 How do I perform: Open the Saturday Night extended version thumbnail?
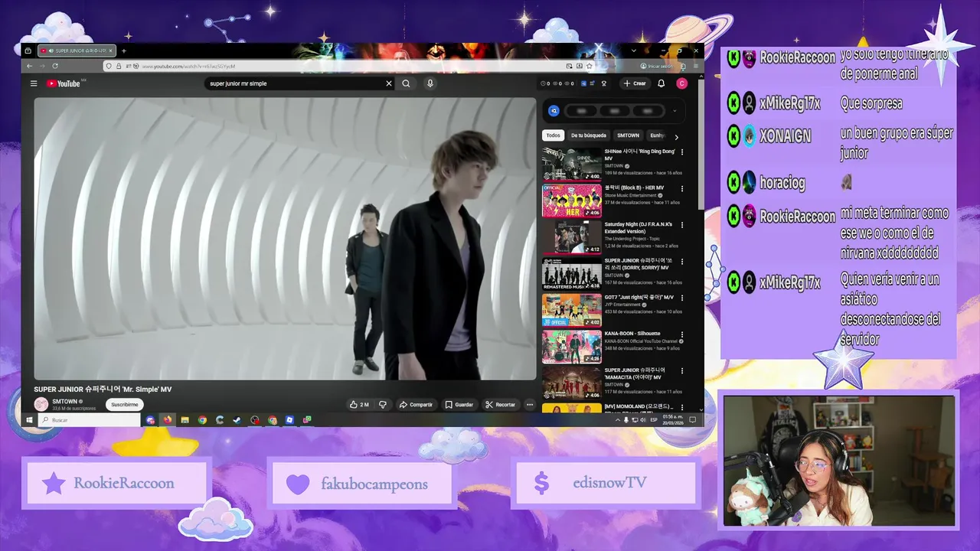tap(572, 237)
